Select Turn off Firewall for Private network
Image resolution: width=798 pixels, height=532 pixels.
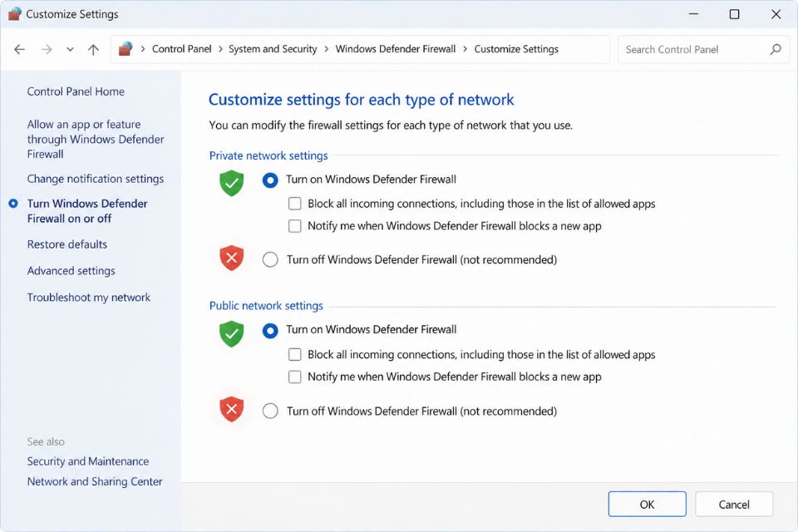tap(270, 259)
